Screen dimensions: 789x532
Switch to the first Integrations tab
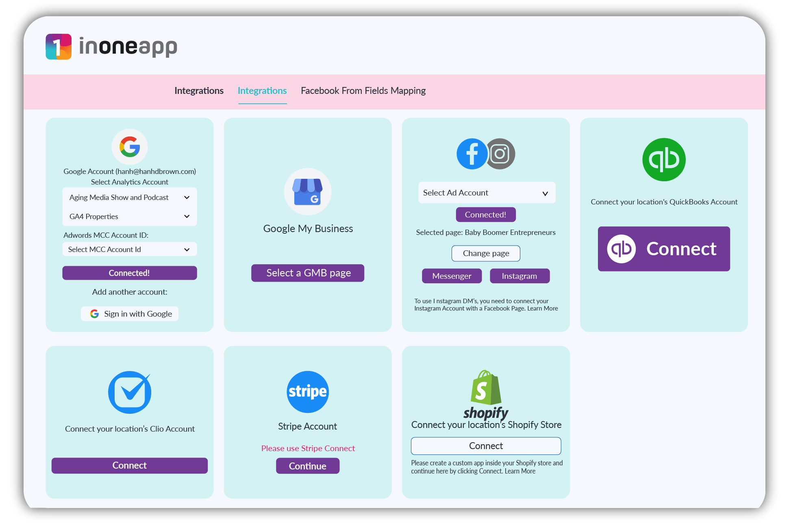pyautogui.click(x=199, y=91)
